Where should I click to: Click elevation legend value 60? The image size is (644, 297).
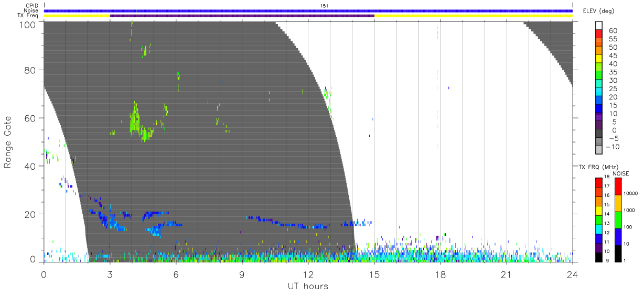[613, 31]
